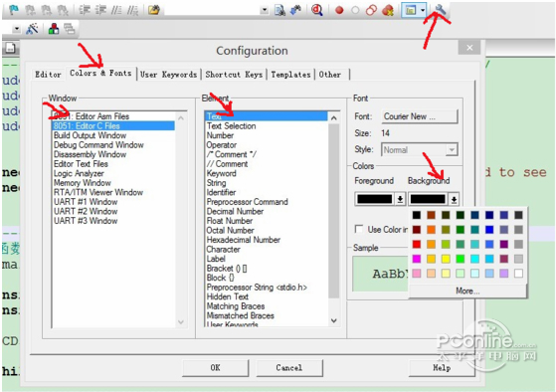
Task: Click the incremental find binoculars-arrow icon
Action: [295, 10]
